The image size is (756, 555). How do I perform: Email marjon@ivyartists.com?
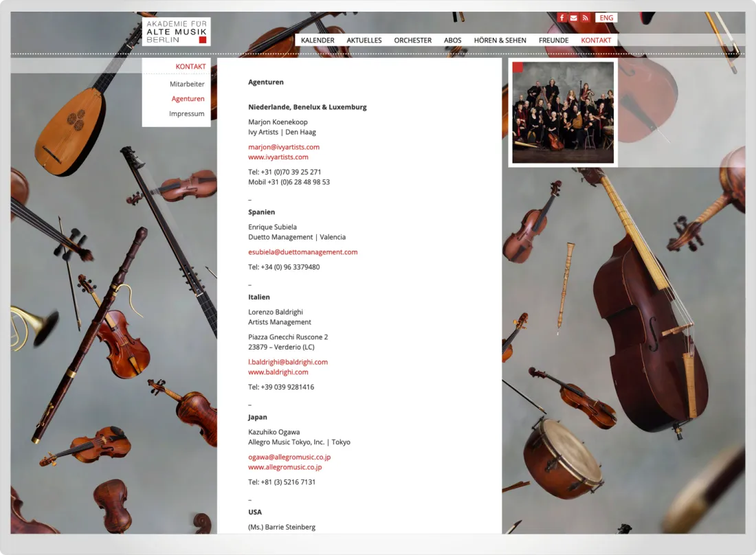(x=284, y=147)
